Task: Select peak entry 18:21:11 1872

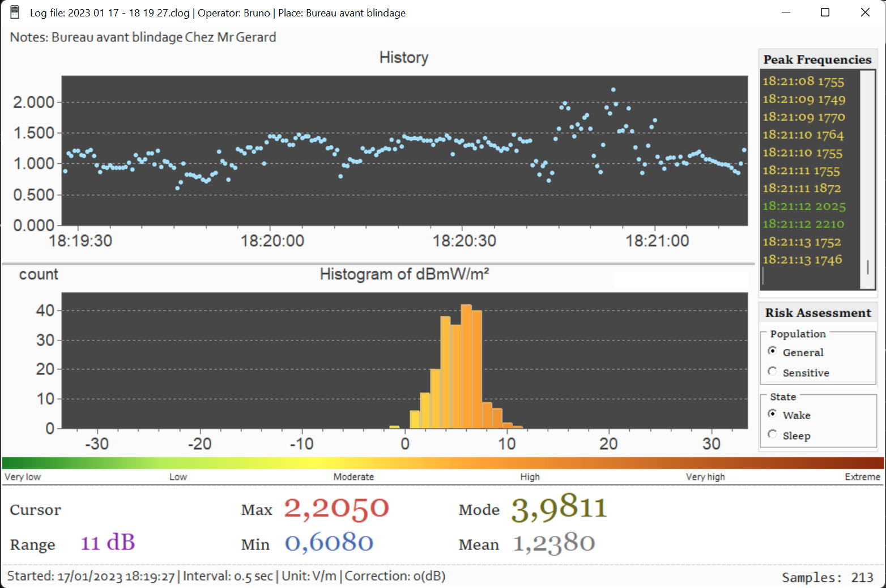Action: pos(802,188)
